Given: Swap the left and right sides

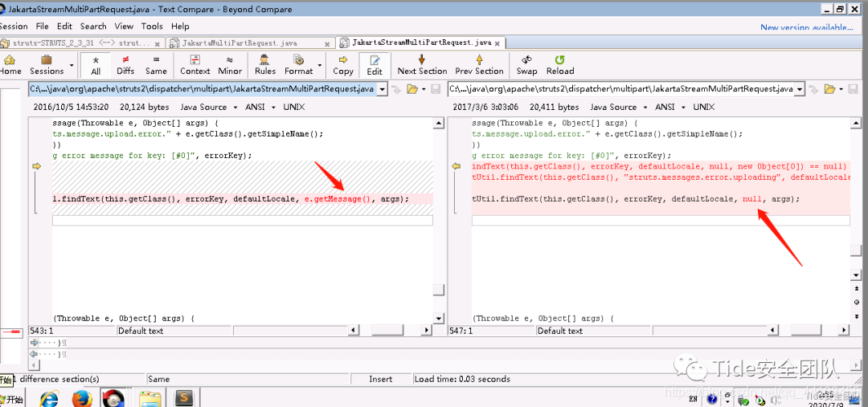Looking at the screenshot, I should point(526,65).
